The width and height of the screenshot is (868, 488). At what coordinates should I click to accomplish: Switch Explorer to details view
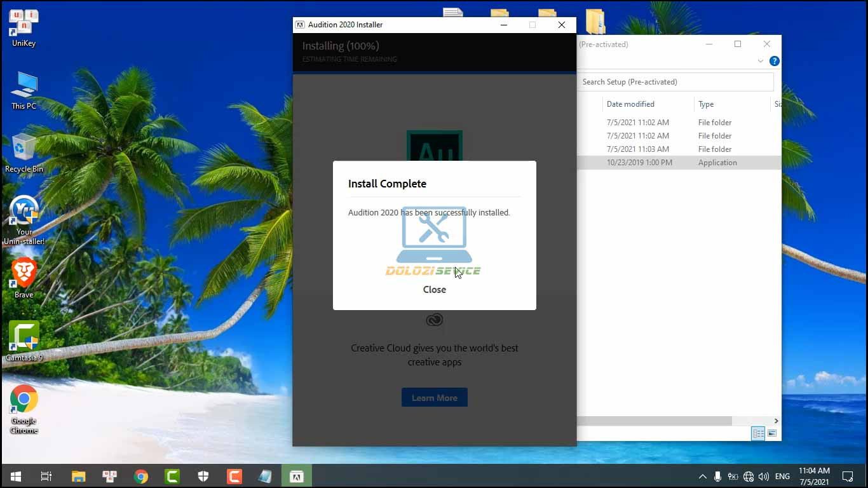pos(758,433)
